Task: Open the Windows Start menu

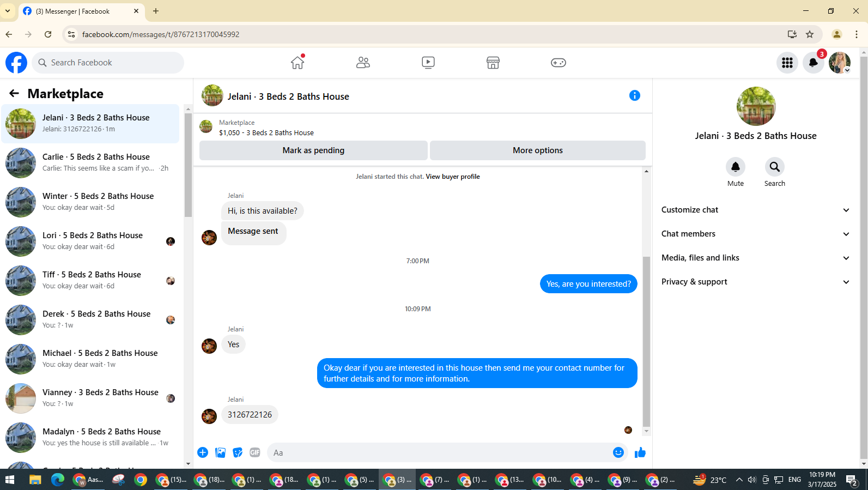Action: (x=9, y=480)
